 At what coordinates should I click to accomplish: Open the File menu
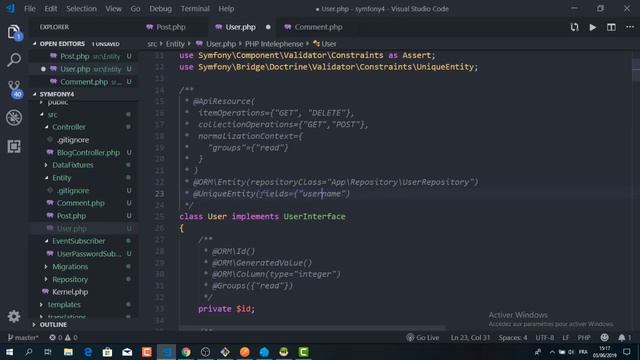30,9
